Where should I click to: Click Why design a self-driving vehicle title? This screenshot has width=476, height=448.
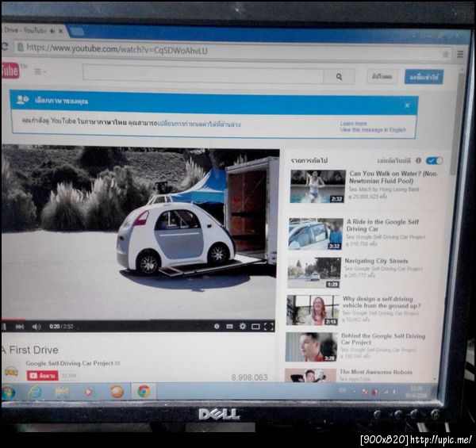(382, 302)
